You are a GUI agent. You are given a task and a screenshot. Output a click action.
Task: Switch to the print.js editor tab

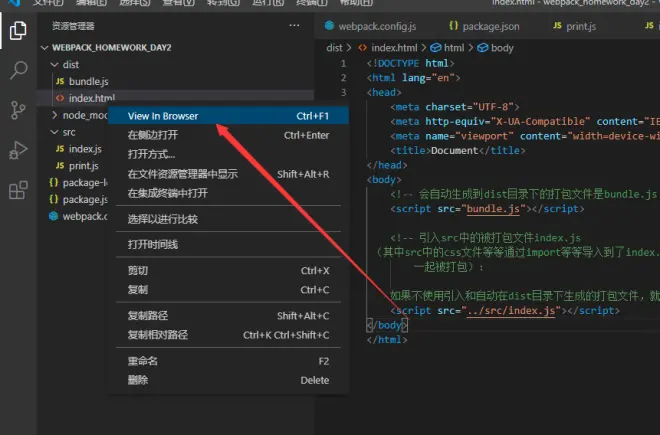(x=575, y=26)
